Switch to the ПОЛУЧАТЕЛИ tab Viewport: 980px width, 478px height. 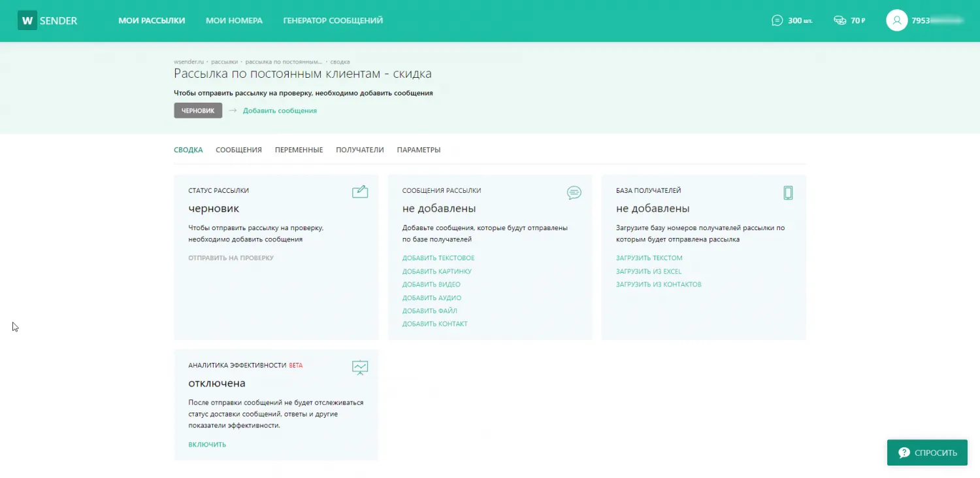tap(359, 150)
